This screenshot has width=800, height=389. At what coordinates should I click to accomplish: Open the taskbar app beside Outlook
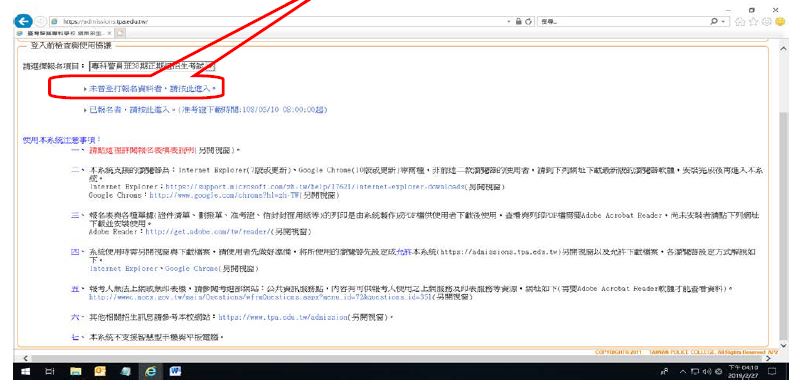(x=126, y=371)
